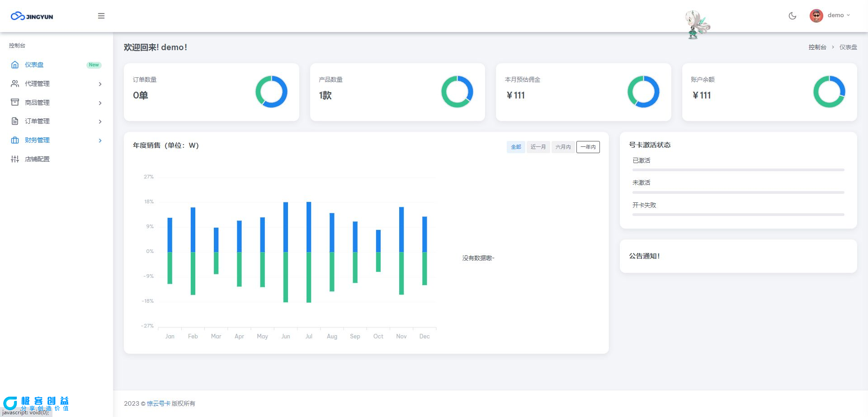868x417 pixels.
Task: Select the 全部 chart filter
Action: tap(516, 147)
